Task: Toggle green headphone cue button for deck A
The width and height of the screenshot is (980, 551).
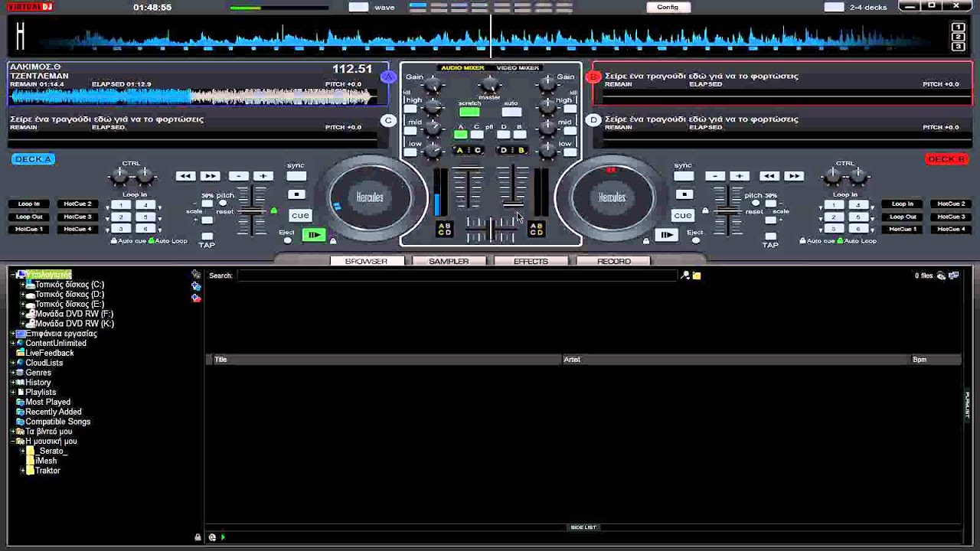Action: [x=460, y=135]
